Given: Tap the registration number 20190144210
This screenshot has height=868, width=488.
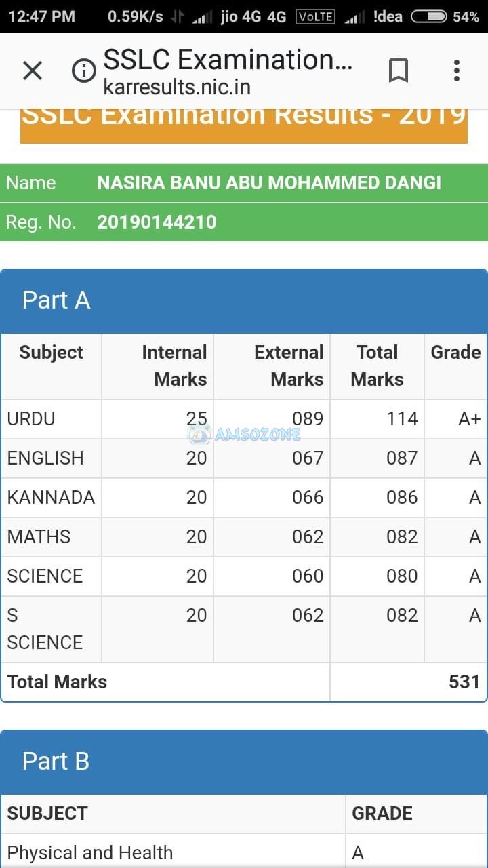Looking at the screenshot, I should (157, 222).
